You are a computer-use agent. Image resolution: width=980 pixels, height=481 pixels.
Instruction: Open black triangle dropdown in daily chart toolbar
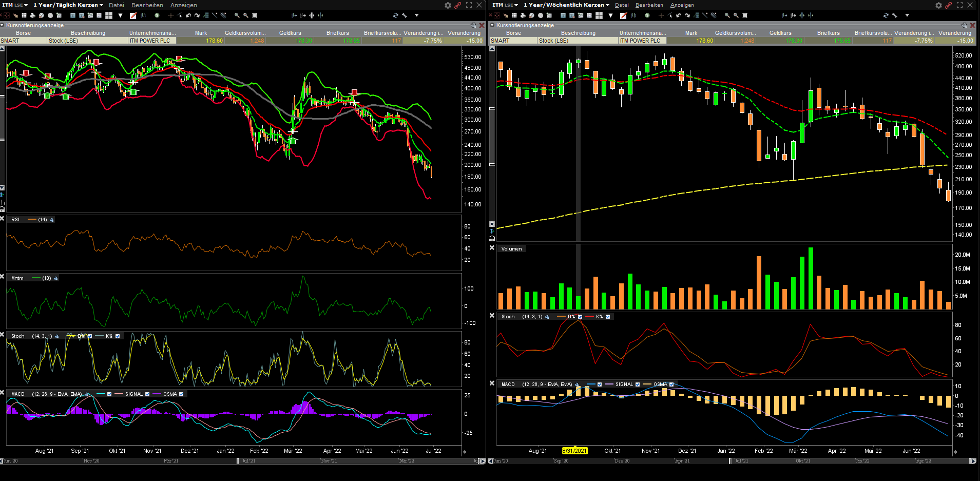[121, 15]
